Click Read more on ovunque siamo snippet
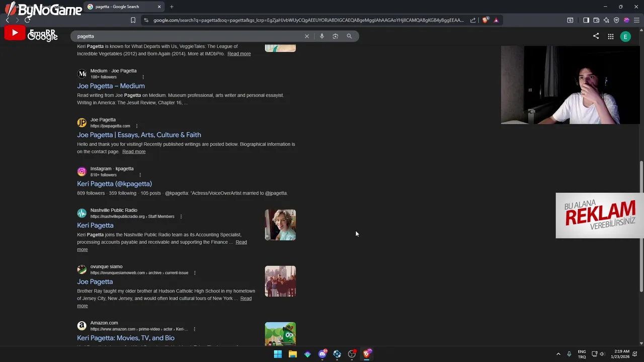The width and height of the screenshot is (644, 362). pos(246,299)
